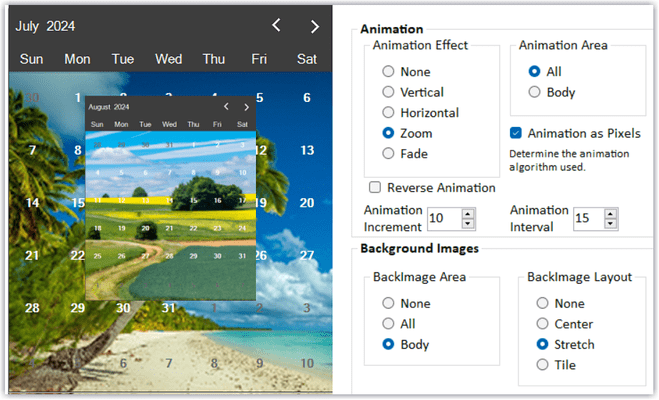The height and width of the screenshot is (400, 659).
Task: Set BackImage Layout to None
Action: pos(542,303)
